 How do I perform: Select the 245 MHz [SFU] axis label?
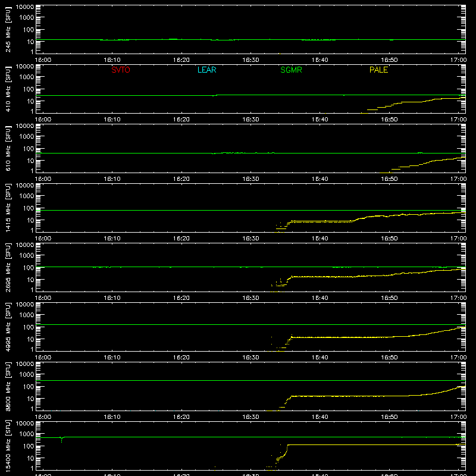pyautogui.click(x=8, y=30)
